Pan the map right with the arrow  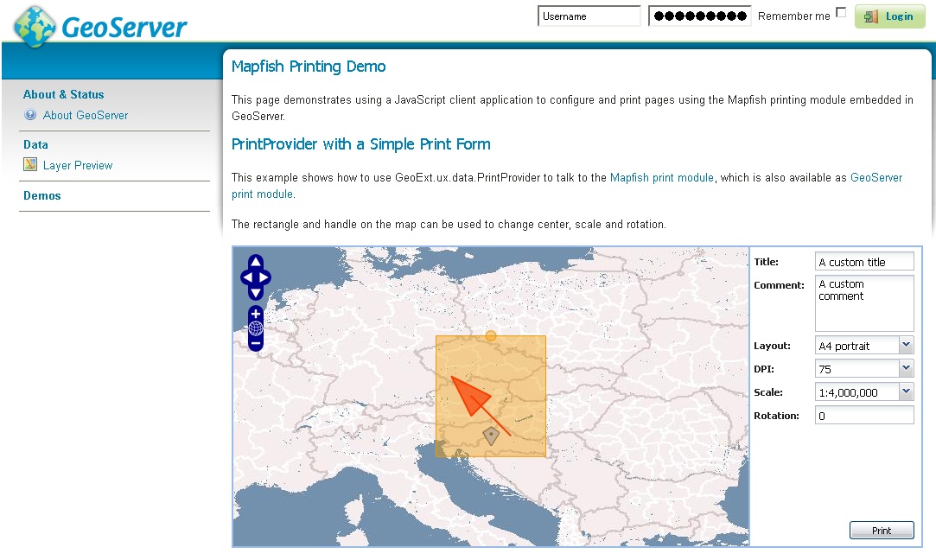click(x=265, y=278)
